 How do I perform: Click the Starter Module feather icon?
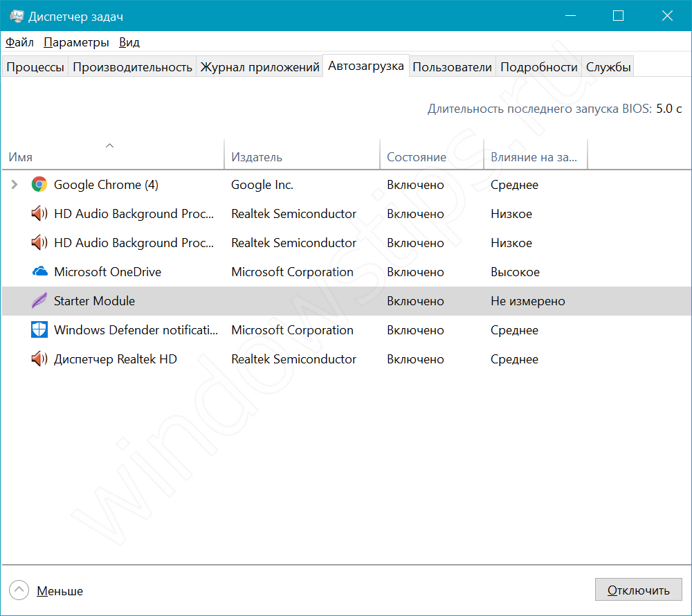click(x=39, y=301)
